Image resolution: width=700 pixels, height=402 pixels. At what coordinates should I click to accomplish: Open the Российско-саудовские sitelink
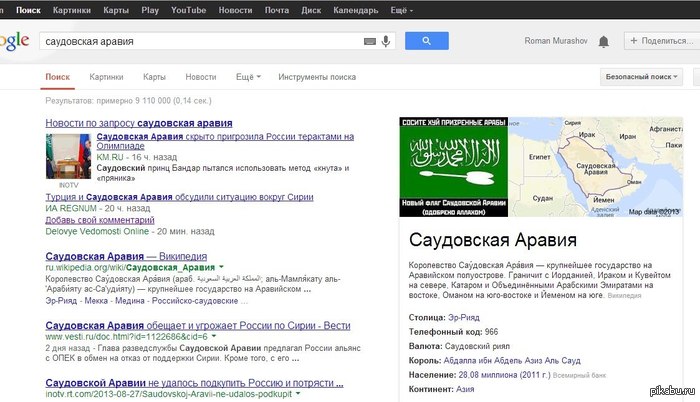pyautogui.click(x=195, y=301)
